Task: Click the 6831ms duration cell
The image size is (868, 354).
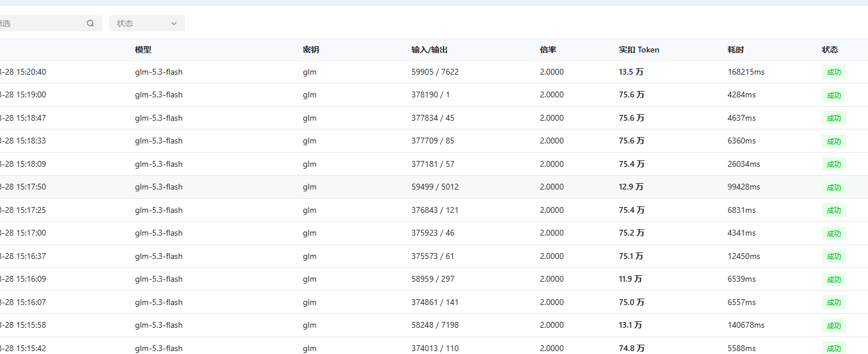Action: pos(742,210)
